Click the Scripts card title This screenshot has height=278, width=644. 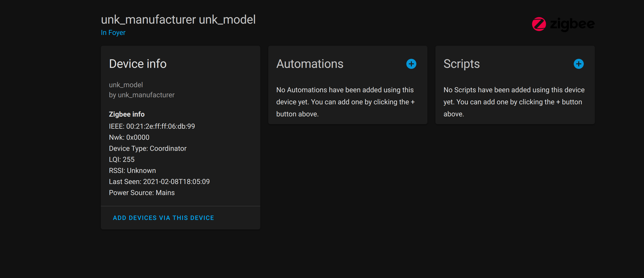[x=462, y=64]
